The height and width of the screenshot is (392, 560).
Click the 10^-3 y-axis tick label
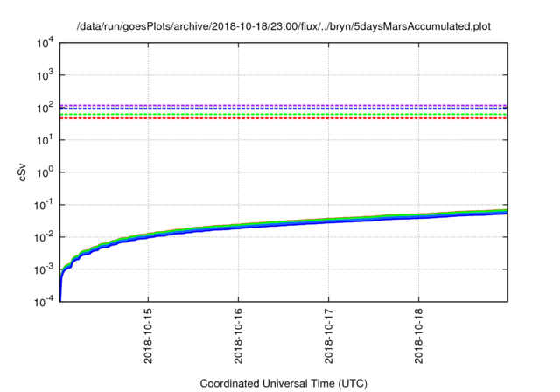click(x=44, y=269)
